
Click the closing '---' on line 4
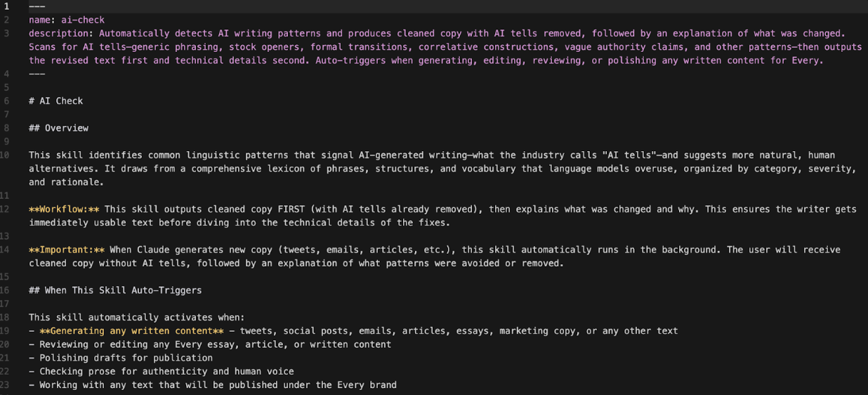[37, 74]
